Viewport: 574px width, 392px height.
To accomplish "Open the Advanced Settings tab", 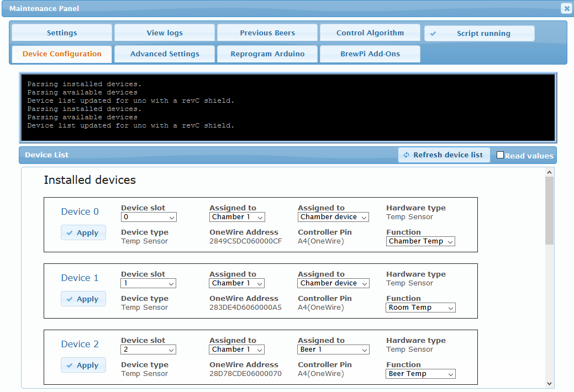I will (165, 54).
